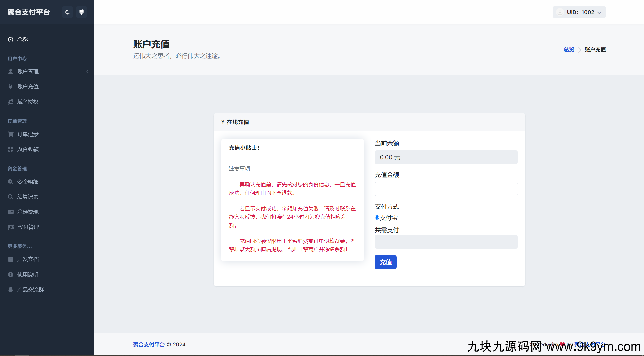The height and width of the screenshot is (356, 644).
Task: Select the 支付宝 payment radio button
Action: [x=377, y=217]
